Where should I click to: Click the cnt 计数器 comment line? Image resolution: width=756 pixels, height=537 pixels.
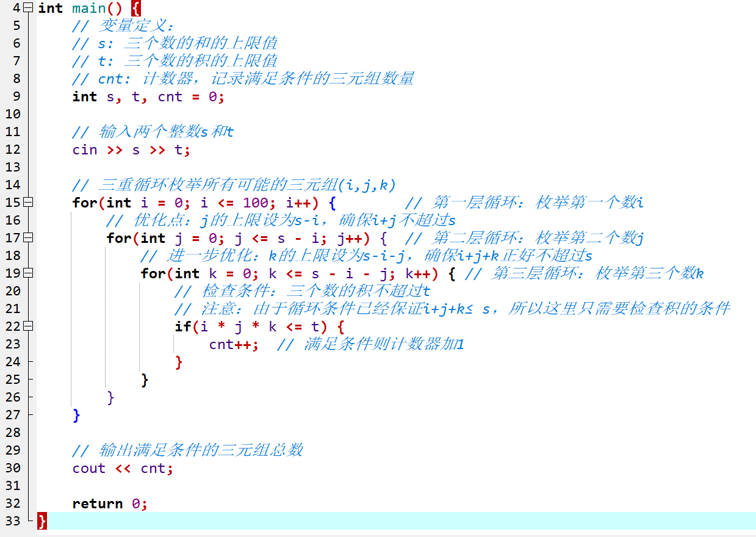point(243,79)
